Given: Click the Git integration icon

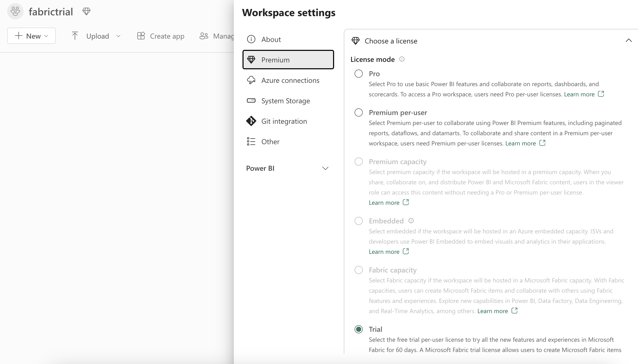Looking at the screenshot, I should 251,121.
